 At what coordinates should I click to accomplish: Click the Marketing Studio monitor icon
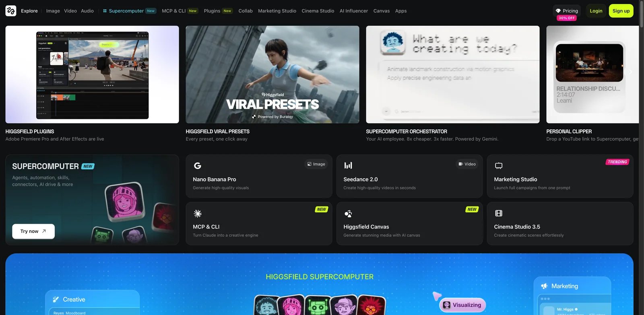pyautogui.click(x=499, y=166)
